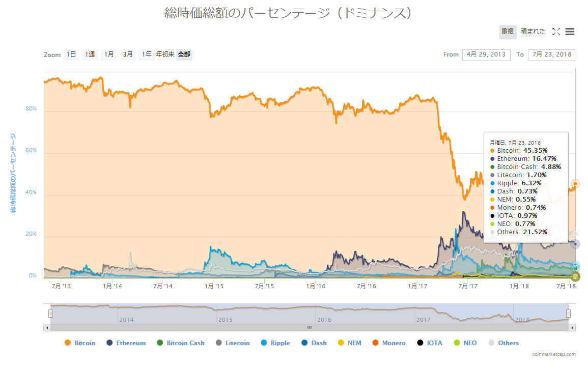
Task: Switch to 積まれた stacked view
Action: tap(533, 32)
